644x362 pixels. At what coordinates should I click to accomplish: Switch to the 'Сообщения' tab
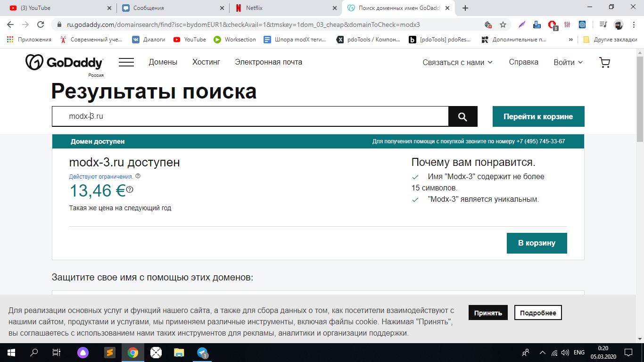pyautogui.click(x=172, y=8)
